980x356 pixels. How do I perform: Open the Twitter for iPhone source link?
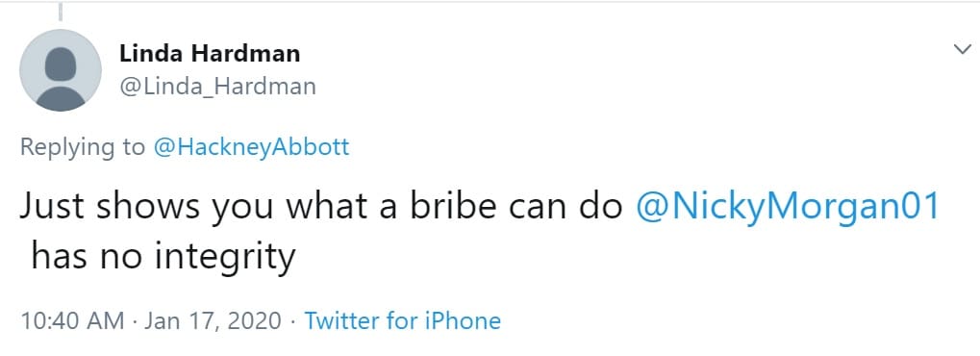pos(403,321)
